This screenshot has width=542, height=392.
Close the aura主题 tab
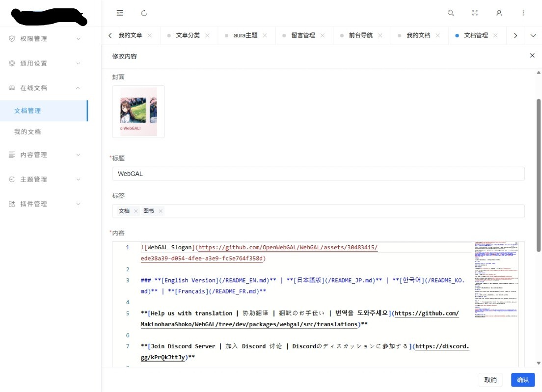point(265,35)
